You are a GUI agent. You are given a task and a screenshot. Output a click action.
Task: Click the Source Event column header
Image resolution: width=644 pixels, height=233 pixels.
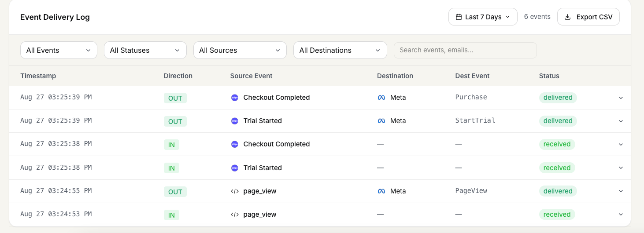(x=251, y=76)
